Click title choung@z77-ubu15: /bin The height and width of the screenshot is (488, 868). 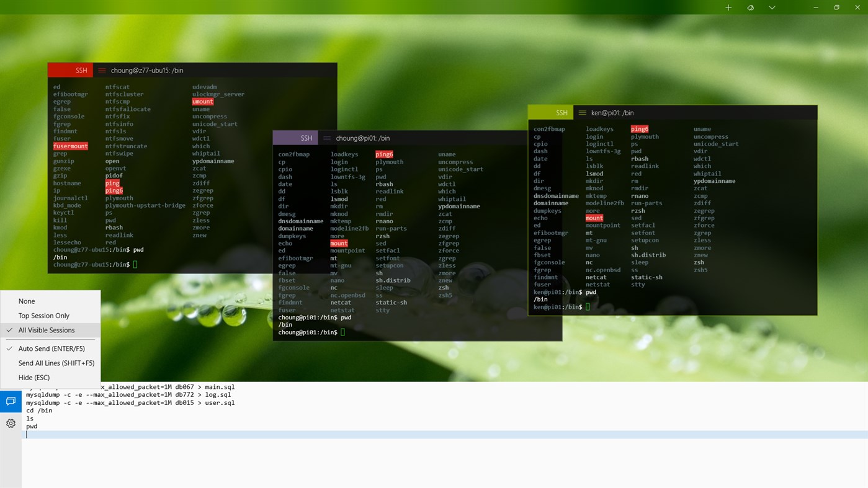click(147, 70)
